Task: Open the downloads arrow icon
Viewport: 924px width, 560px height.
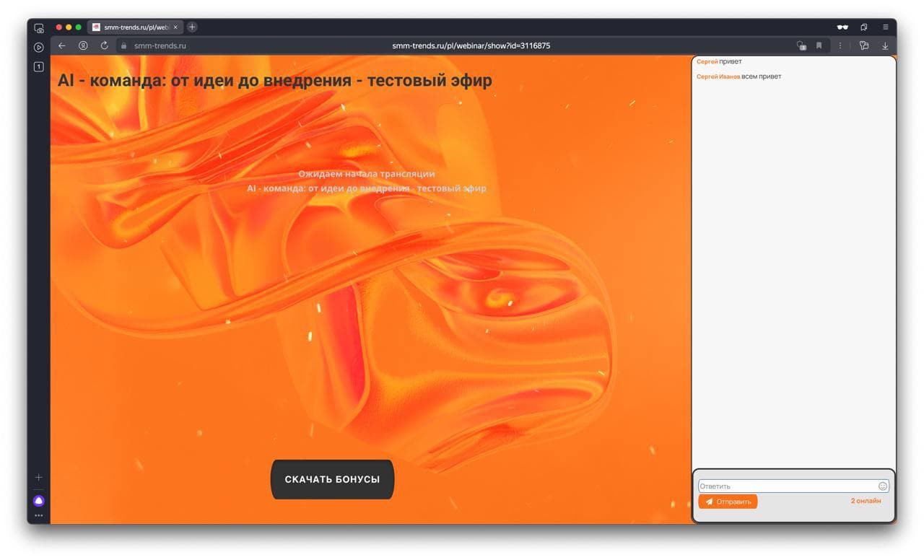Action: (885, 45)
